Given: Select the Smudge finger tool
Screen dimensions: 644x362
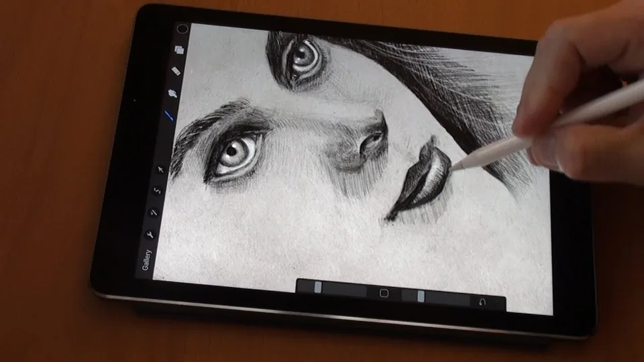Looking at the screenshot, I should pos(172,94).
